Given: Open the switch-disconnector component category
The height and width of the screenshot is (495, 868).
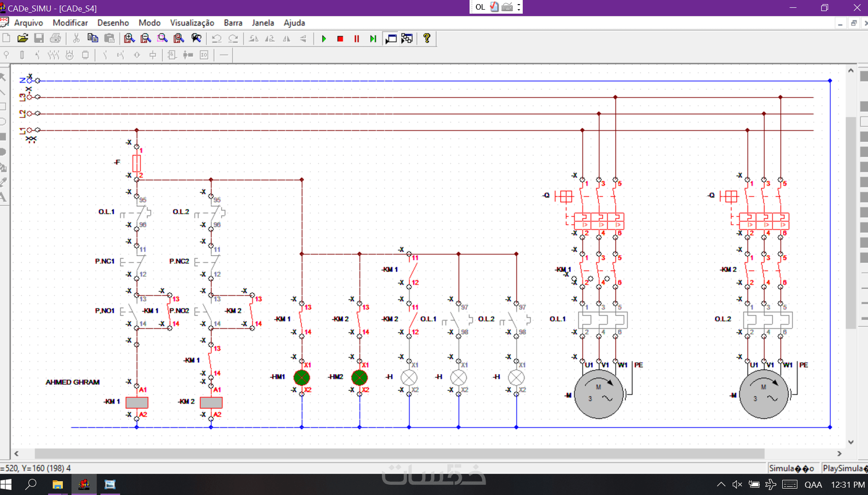Looking at the screenshot, I should (37, 55).
